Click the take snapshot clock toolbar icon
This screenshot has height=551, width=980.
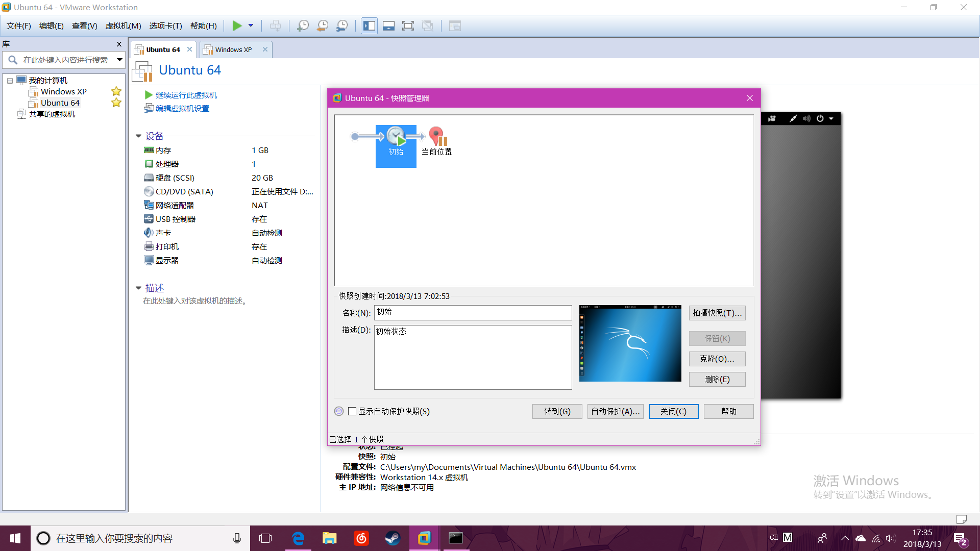pyautogui.click(x=303, y=26)
